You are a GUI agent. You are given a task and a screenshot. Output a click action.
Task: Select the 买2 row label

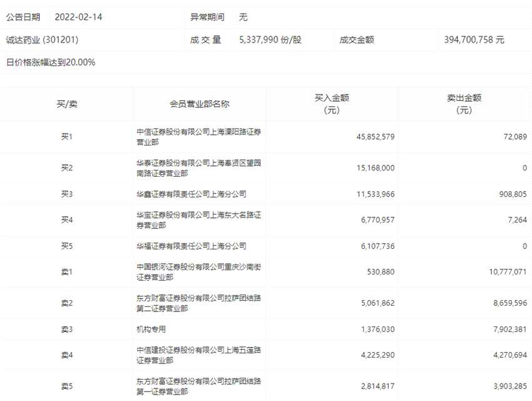(67, 168)
